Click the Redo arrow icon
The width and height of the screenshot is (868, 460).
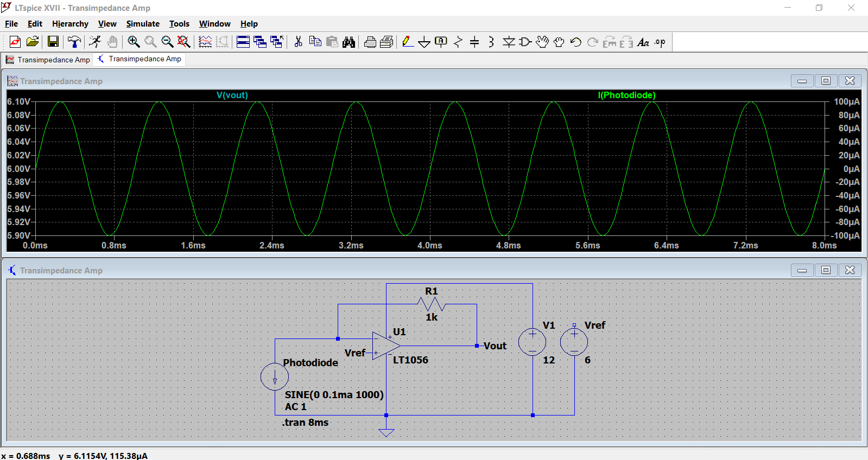point(593,42)
